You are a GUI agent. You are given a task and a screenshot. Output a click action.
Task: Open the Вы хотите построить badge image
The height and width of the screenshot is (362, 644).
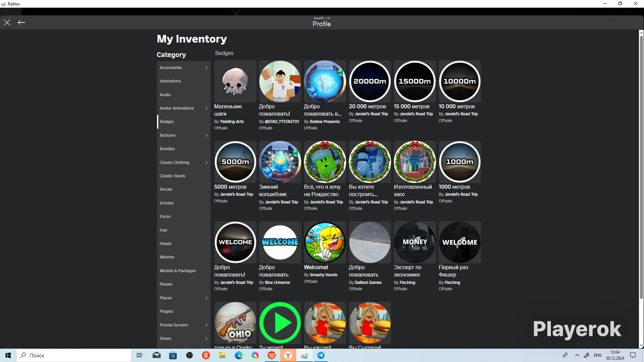370,162
